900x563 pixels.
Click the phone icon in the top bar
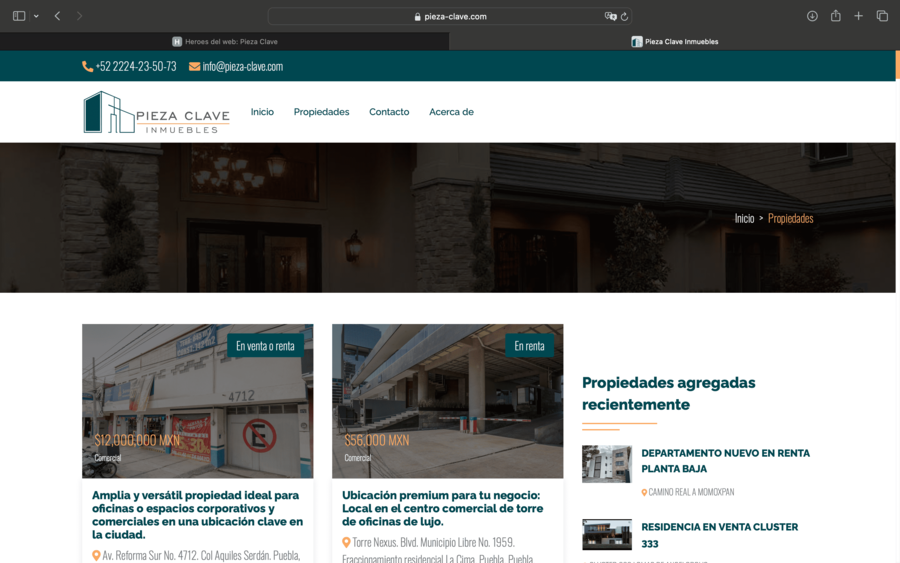click(x=87, y=67)
